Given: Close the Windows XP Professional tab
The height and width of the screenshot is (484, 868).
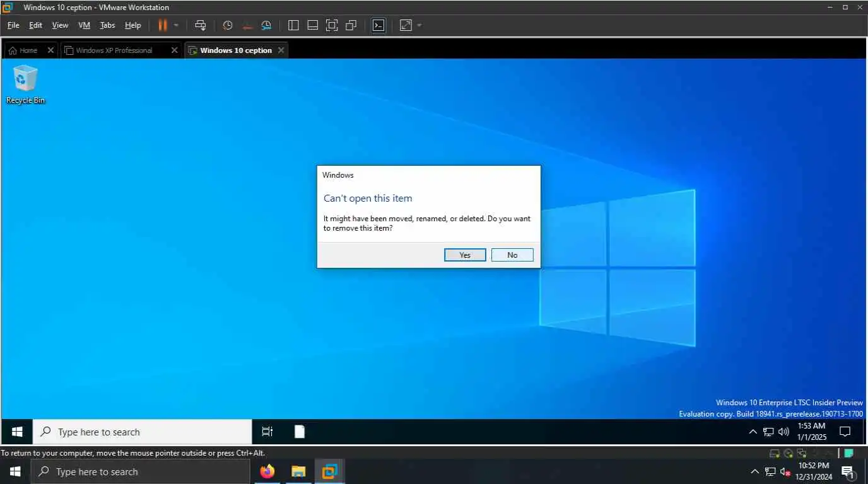Looking at the screenshot, I should tap(175, 50).
